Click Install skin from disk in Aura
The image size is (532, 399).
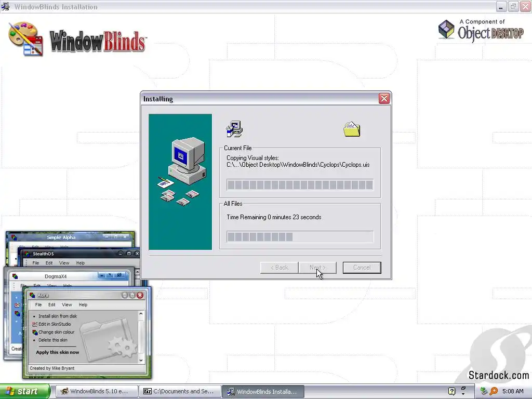coord(58,316)
